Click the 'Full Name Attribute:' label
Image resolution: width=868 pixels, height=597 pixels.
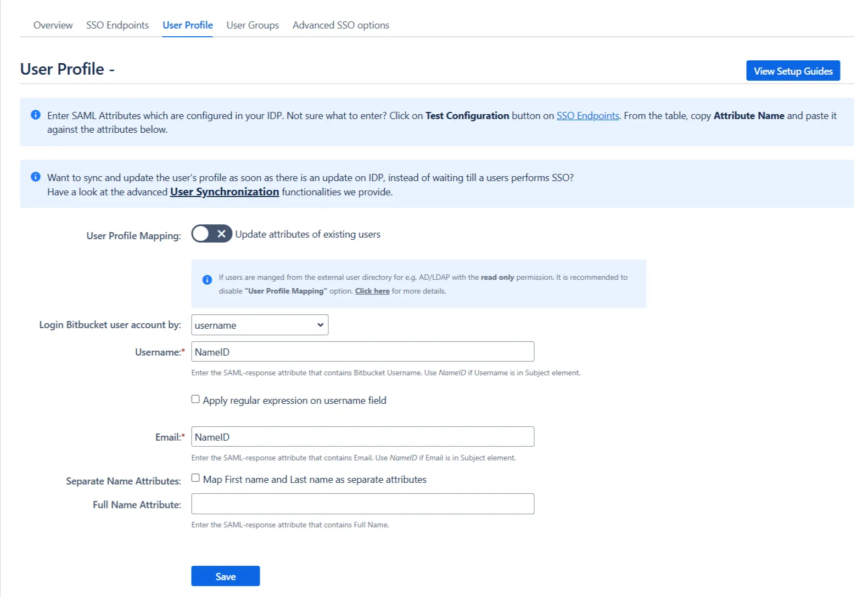137,504
